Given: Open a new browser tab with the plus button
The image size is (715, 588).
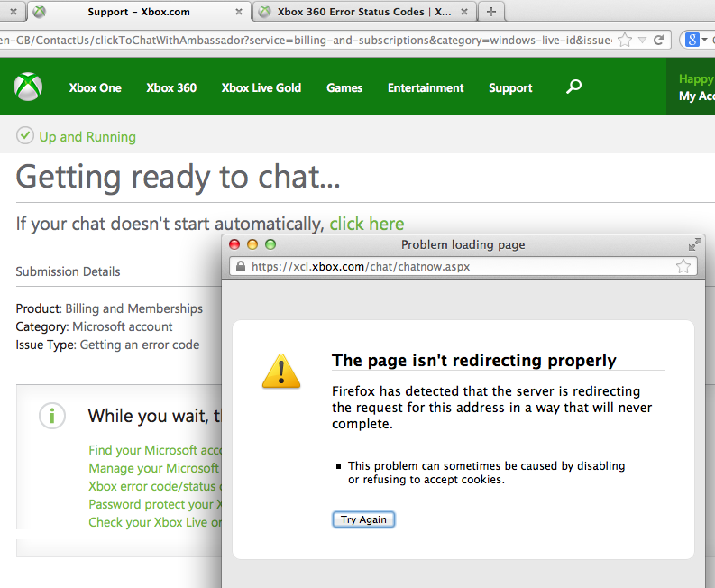Looking at the screenshot, I should pos(491,12).
